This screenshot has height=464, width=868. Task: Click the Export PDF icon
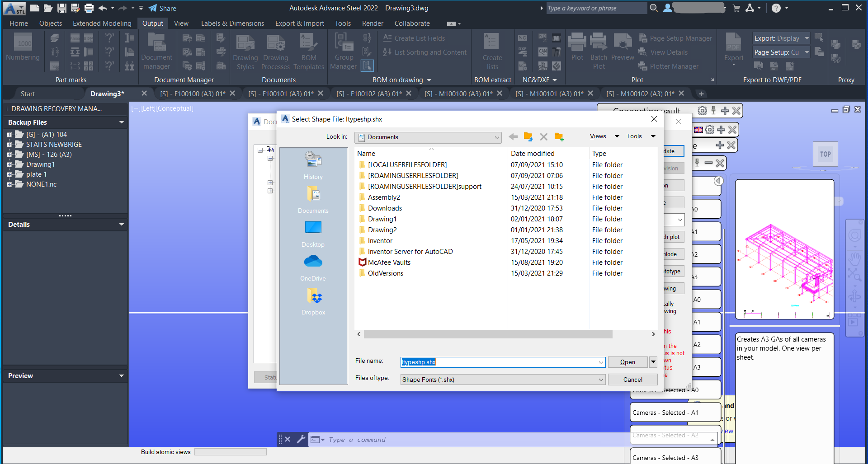click(x=734, y=50)
